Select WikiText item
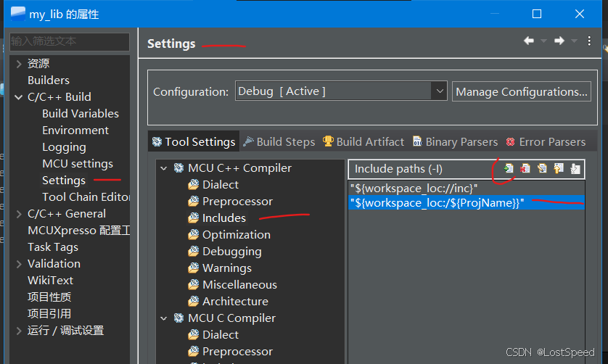This screenshot has height=364, width=608. [x=50, y=281]
